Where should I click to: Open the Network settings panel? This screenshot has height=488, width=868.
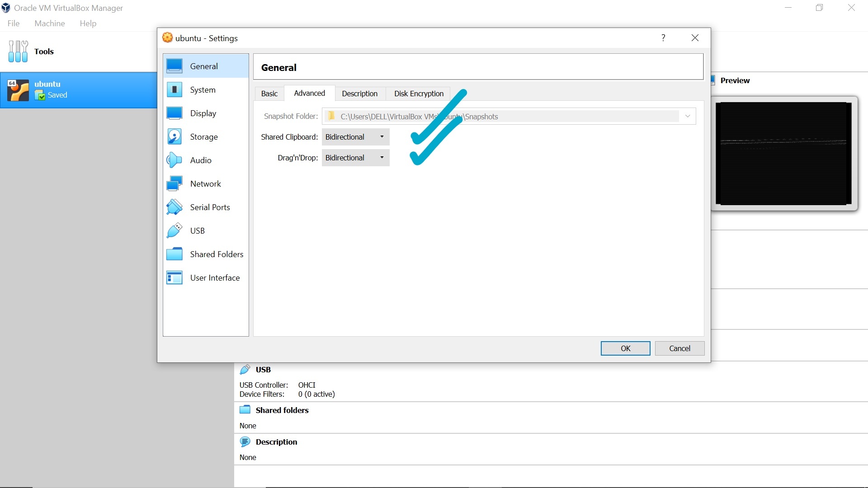click(x=206, y=183)
